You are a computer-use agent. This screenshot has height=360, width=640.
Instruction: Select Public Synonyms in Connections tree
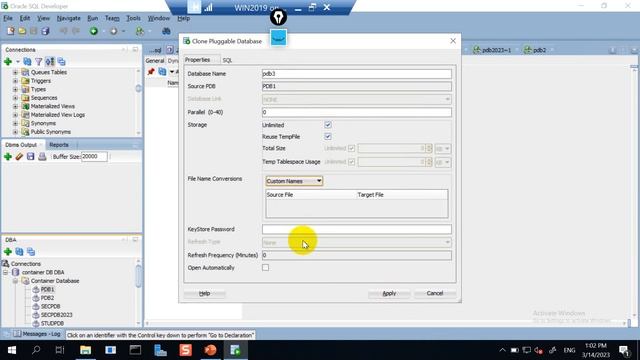coord(51,132)
